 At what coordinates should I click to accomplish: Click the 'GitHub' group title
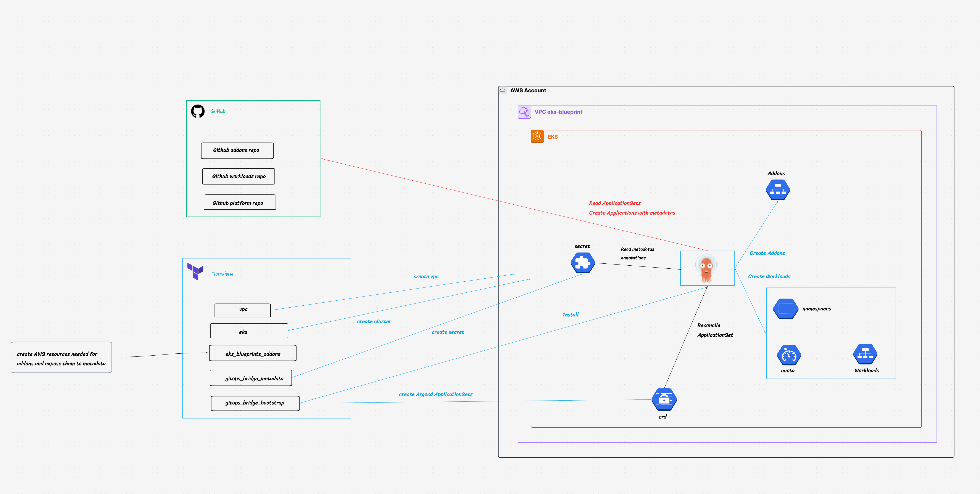tap(218, 111)
